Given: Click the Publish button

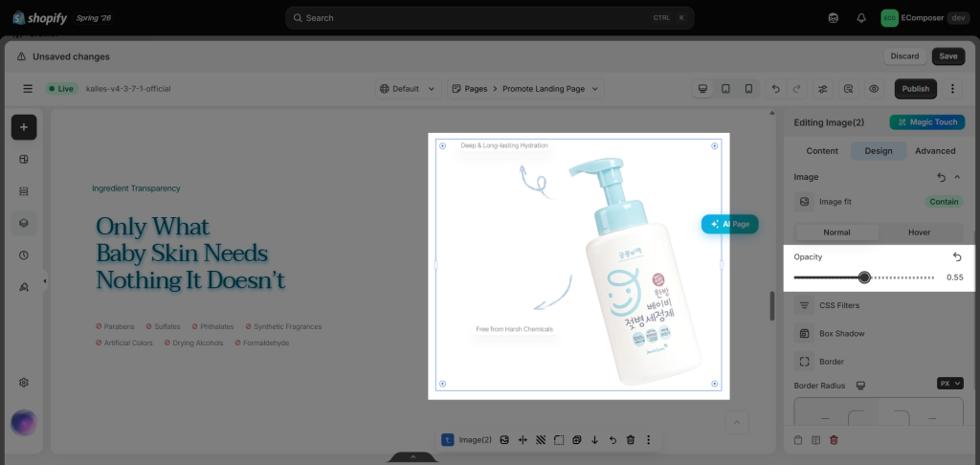Looking at the screenshot, I should 916,89.
